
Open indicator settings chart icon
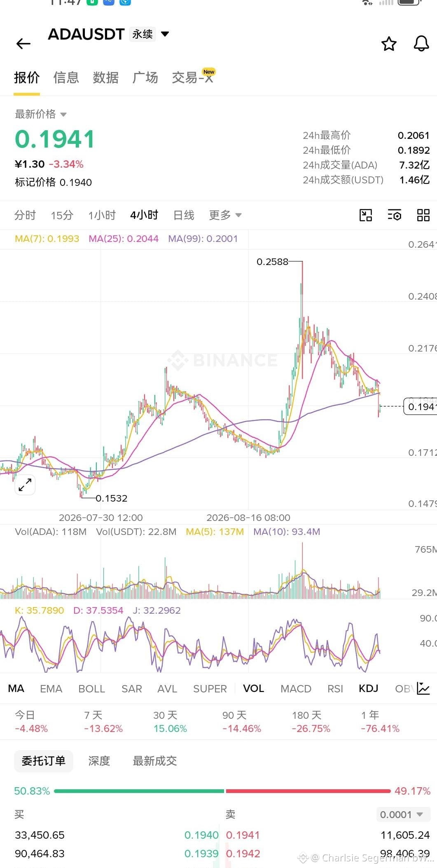point(423,688)
